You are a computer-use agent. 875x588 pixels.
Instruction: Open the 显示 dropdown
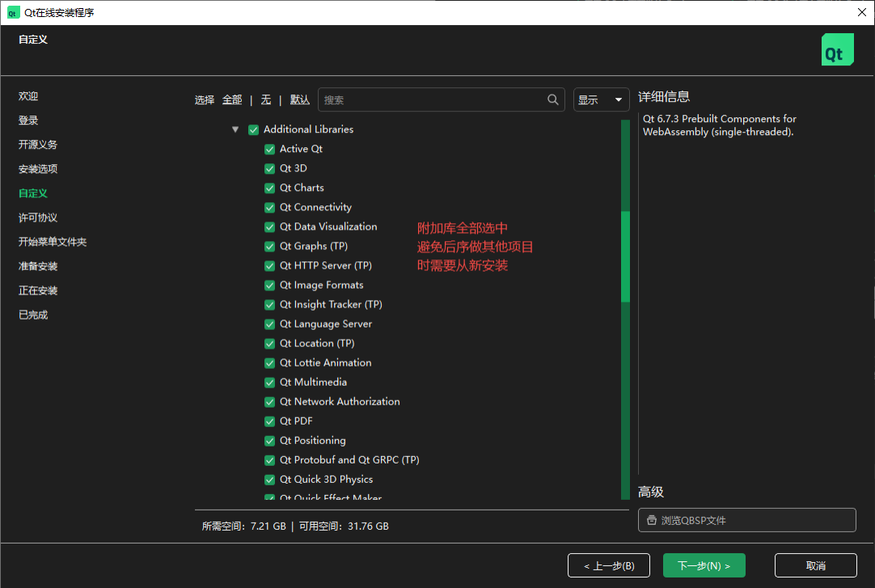pos(601,99)
